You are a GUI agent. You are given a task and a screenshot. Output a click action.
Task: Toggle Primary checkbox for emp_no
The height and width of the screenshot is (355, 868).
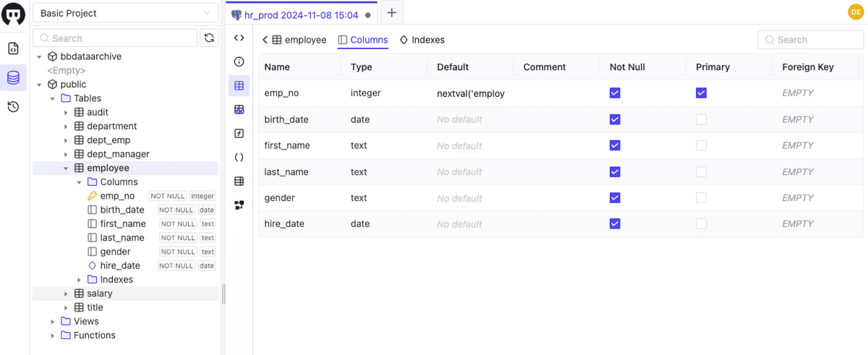tap(701, 93)
